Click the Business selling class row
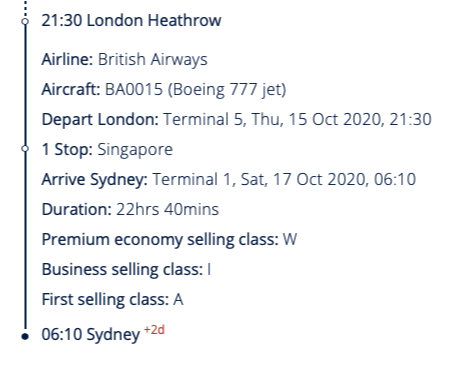This screenshot has width=450, height=365. click(x=126, y=269)
